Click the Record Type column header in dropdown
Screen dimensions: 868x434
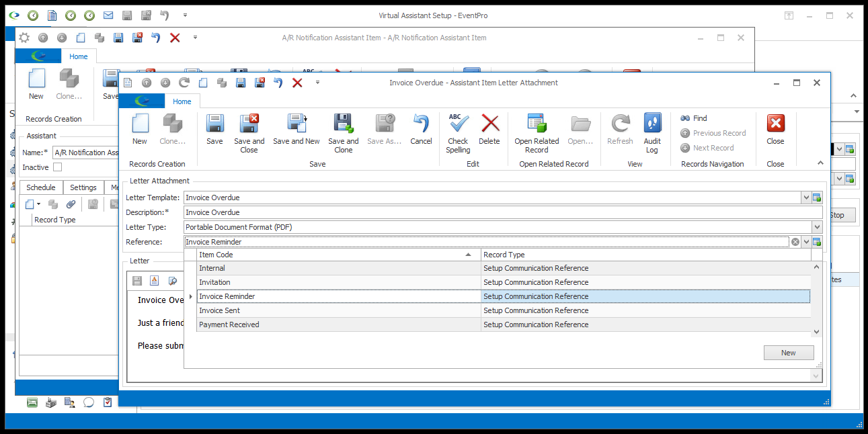point(646,255)
